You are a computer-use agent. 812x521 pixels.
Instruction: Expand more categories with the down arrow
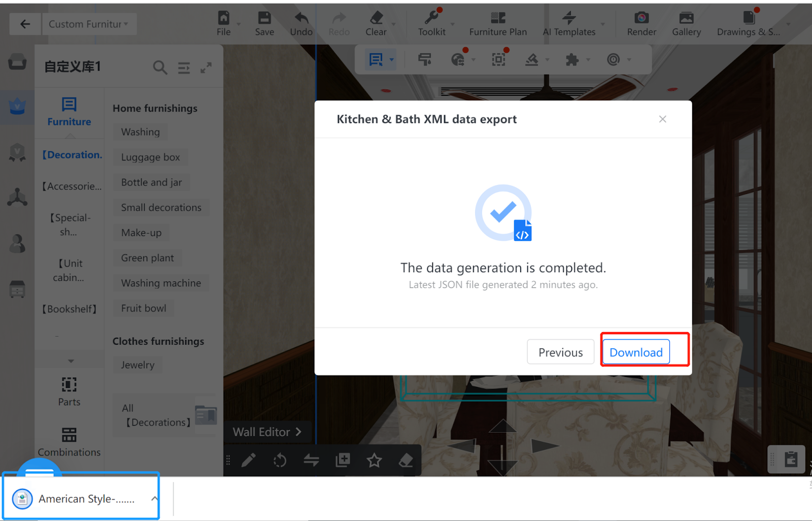pyautogui.click(x=71, y=361)
